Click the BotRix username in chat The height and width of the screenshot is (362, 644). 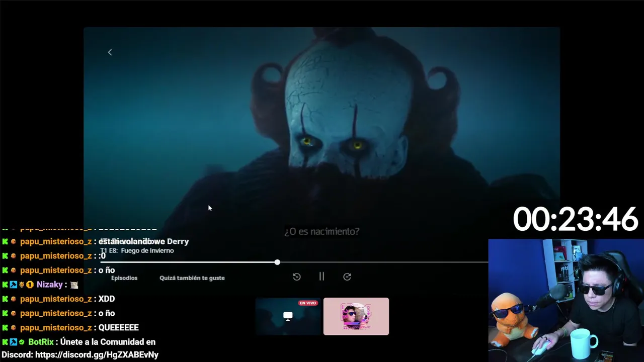[41, 342]
